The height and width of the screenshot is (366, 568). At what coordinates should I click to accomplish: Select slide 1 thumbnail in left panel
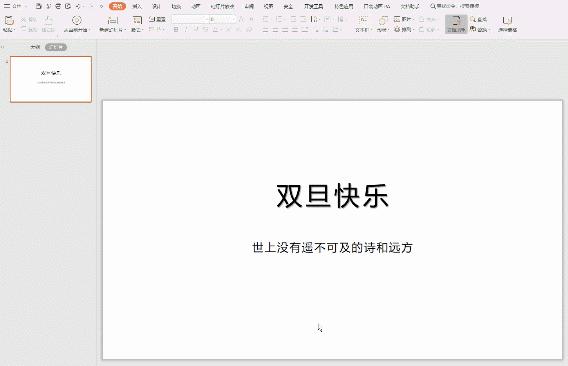tap(51, 79)
